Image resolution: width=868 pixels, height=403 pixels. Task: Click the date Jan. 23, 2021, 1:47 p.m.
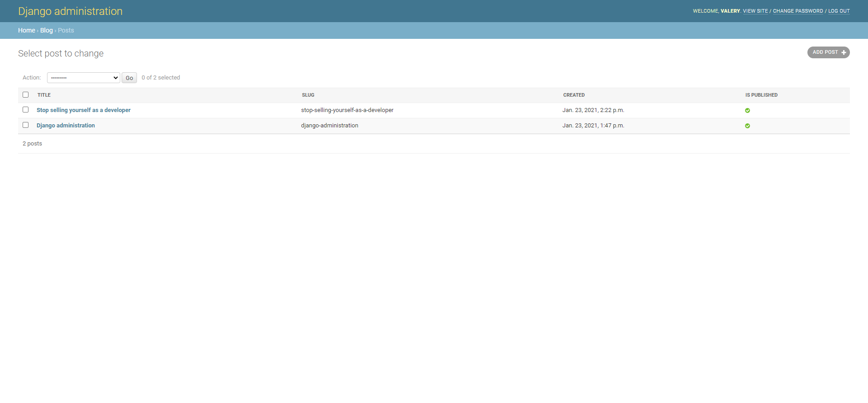tap(593, 126)
